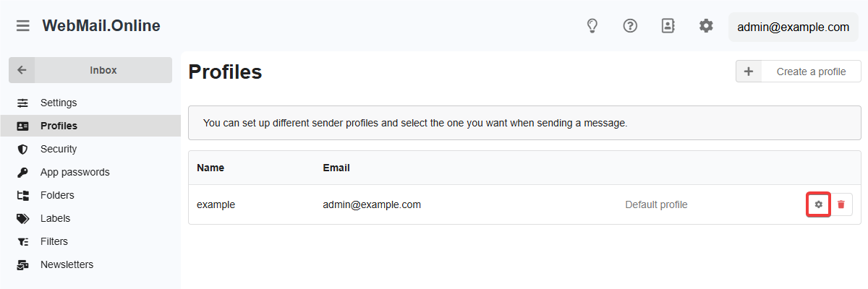Viewport: 868px width, 289px height.
Task: Select Profiles in the sidebar
Action: tap(59, 126)
